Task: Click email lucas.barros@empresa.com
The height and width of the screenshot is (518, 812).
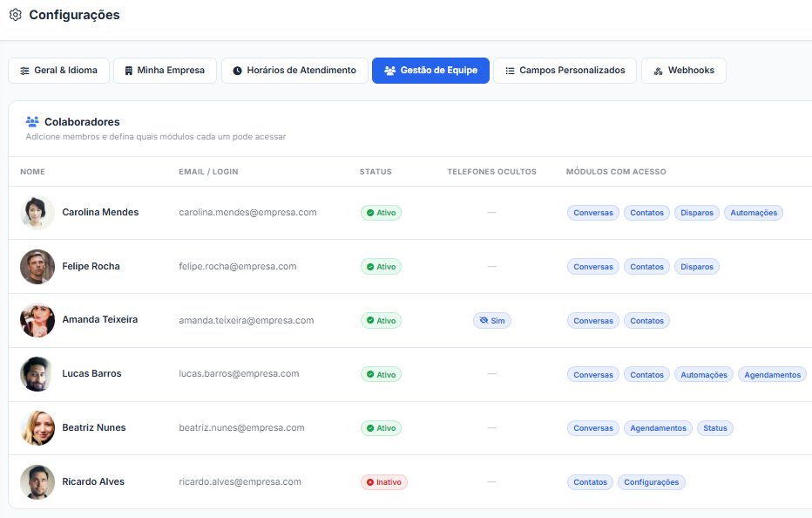Action: coord(239,373)
